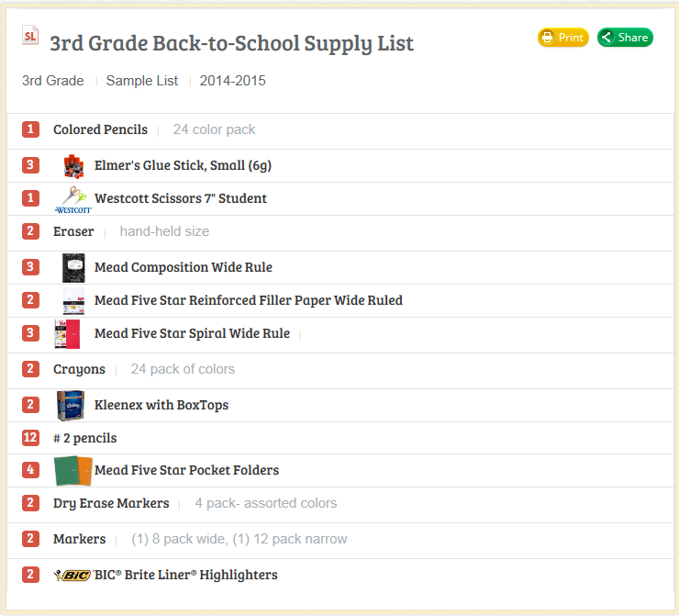Click the quantity 12 badge for #2 pencils
The height and width of the screenshot is (616, 679).
(30, 438)
